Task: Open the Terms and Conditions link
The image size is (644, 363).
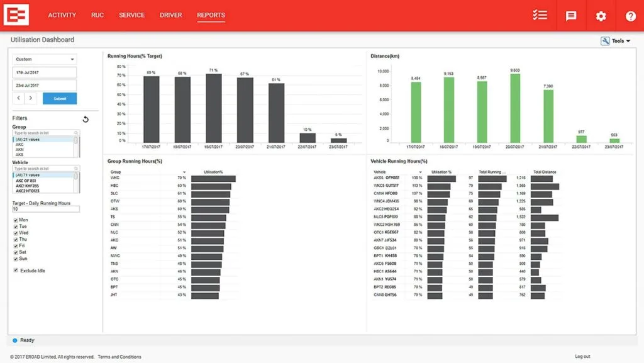Action: coord(119,357)
